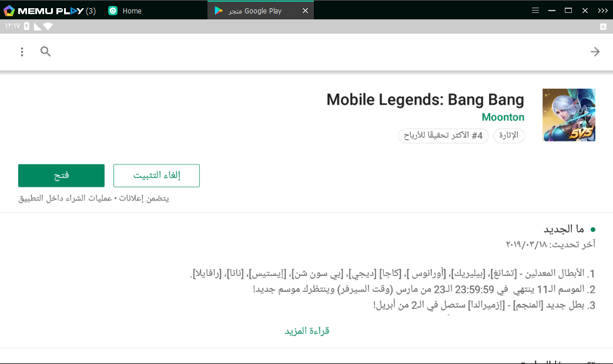The width and height of the screenshot is (613, 364).
Task: Click إلغاء التثبيت to uninstall the app
Action: pos(156,175)
